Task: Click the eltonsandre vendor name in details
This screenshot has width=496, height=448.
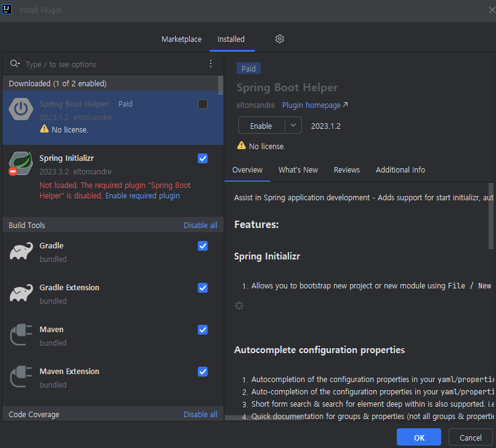Action: click(256, 105)
